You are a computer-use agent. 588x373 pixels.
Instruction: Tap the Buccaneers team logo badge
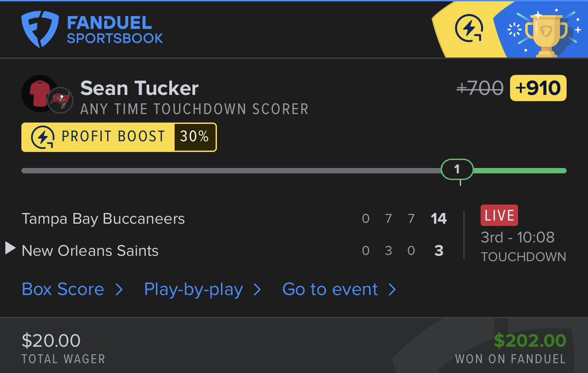click(61, 100)
